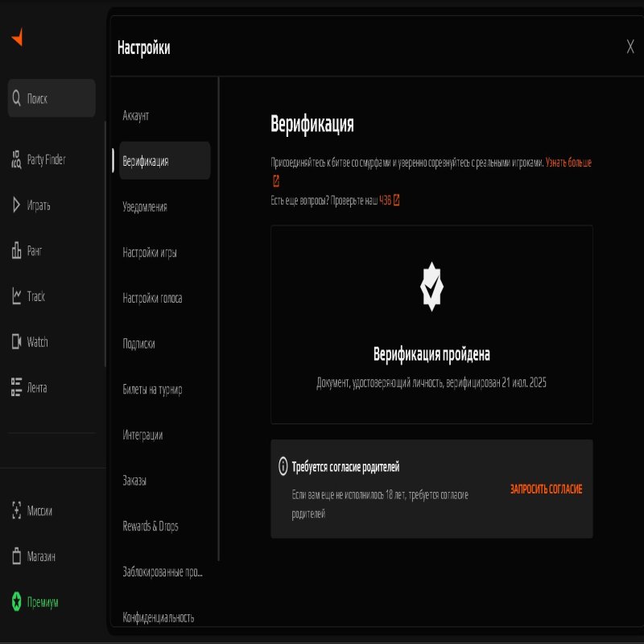644x644 pixels.
Task: Open the Missions (Миссии) icon
Action: coord(16,510)
